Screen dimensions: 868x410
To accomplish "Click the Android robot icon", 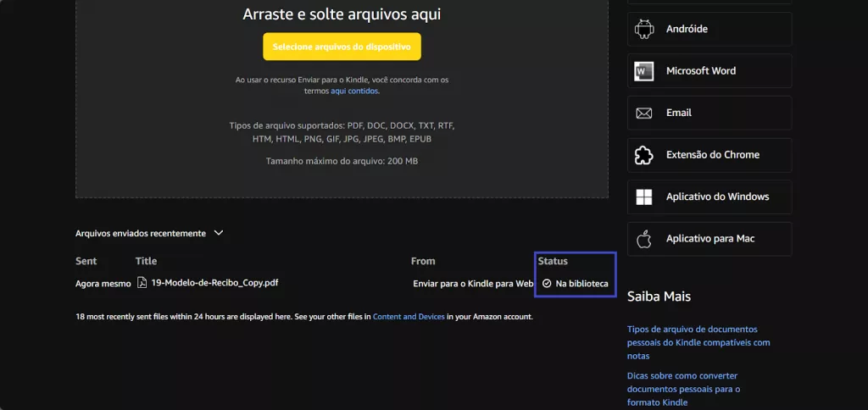I will click(644, 30).
